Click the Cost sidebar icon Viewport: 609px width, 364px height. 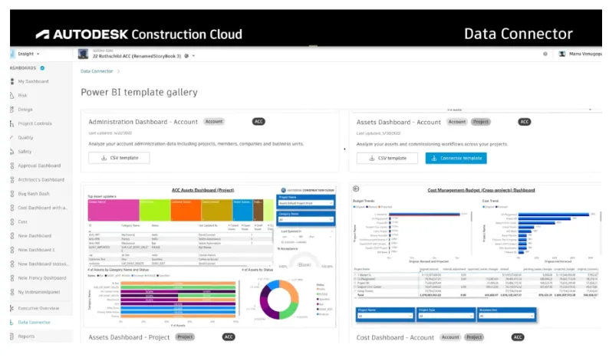pyautogui.click(x=12, y=222)
